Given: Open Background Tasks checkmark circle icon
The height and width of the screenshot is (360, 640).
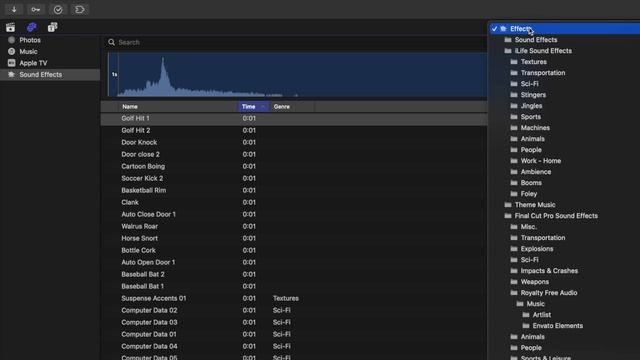Looking at the screenshot, I should click(58, 9).
